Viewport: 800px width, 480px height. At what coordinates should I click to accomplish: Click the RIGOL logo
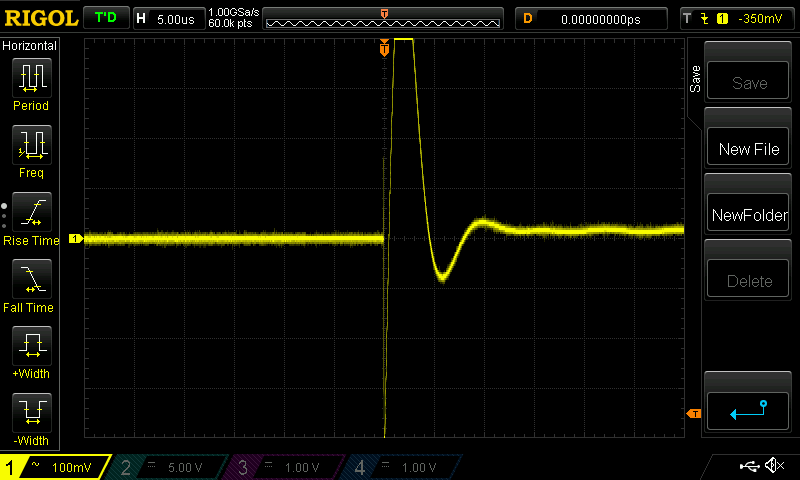(41, 18)
